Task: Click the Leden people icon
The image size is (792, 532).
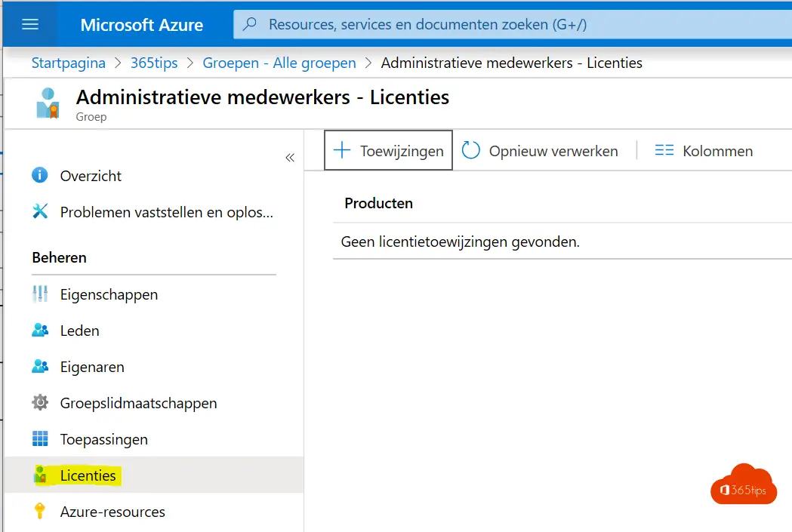Action: point(40,330)
